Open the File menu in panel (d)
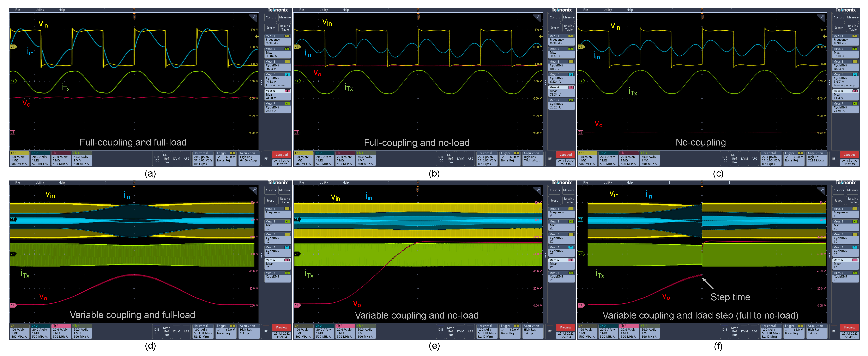Image resolution: width=868 pixels, height=356 pixels. [18, 182]
